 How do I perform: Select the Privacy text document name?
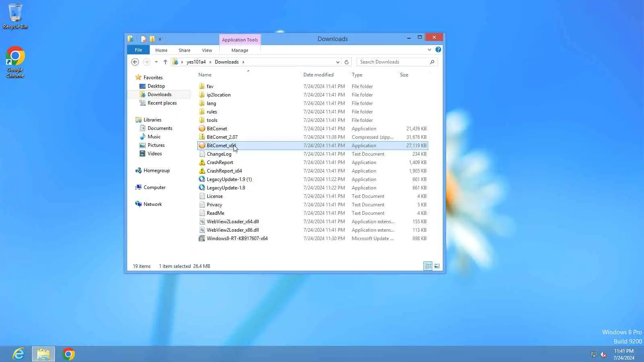[x=215, y=205]
